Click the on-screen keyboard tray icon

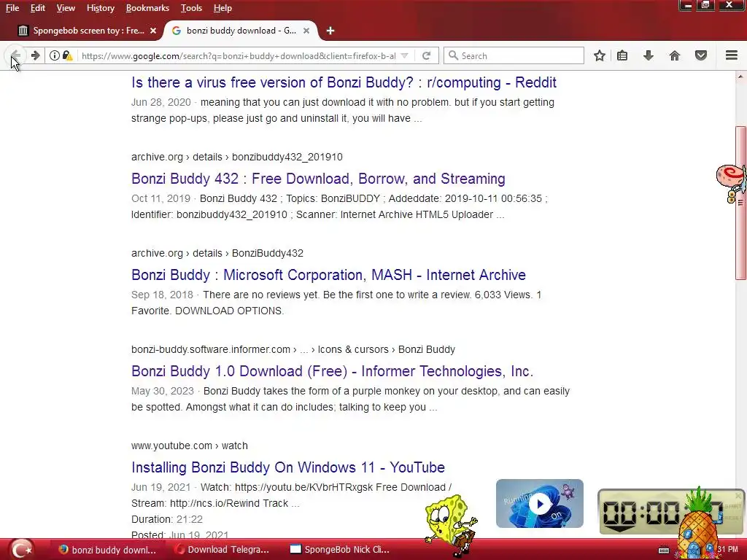[664, 550]
